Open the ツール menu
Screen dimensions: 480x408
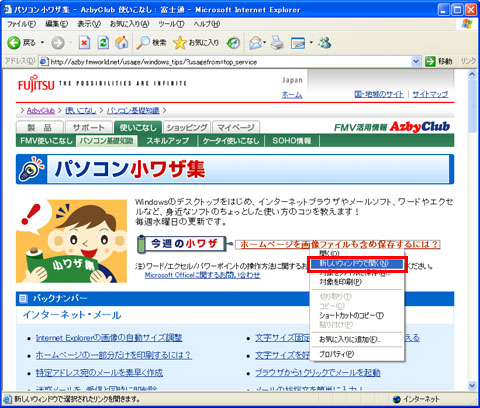coord(171,24)
